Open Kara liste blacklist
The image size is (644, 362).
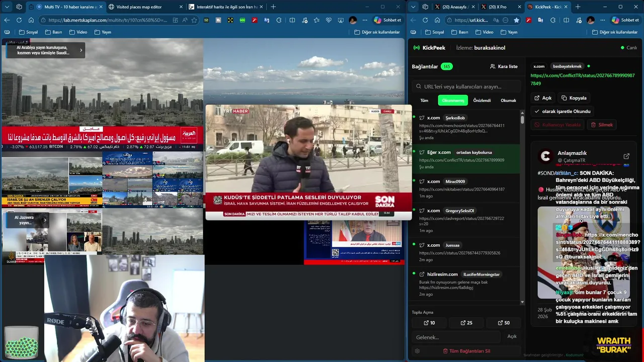(x=504, y=66)
